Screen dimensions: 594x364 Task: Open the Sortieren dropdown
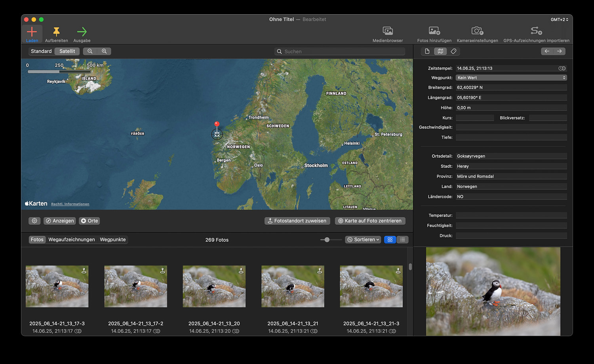(x=363, y=239)
